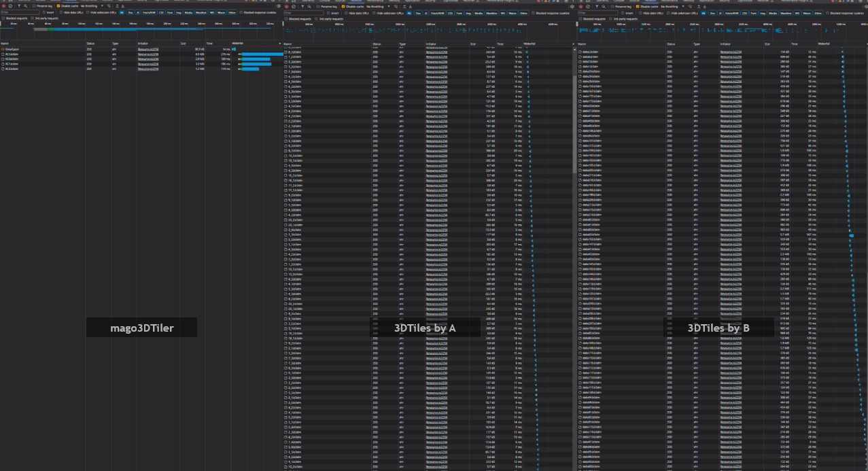Import HAR file in mago3DTiler panel
This screenshot has width=868, height=471.
[x=117, y=6]
